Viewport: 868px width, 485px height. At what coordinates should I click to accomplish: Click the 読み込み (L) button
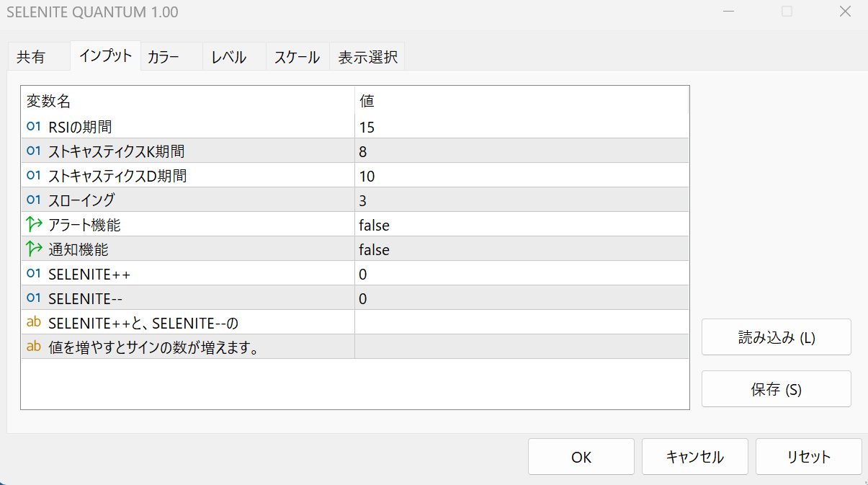tap(776, 337)
